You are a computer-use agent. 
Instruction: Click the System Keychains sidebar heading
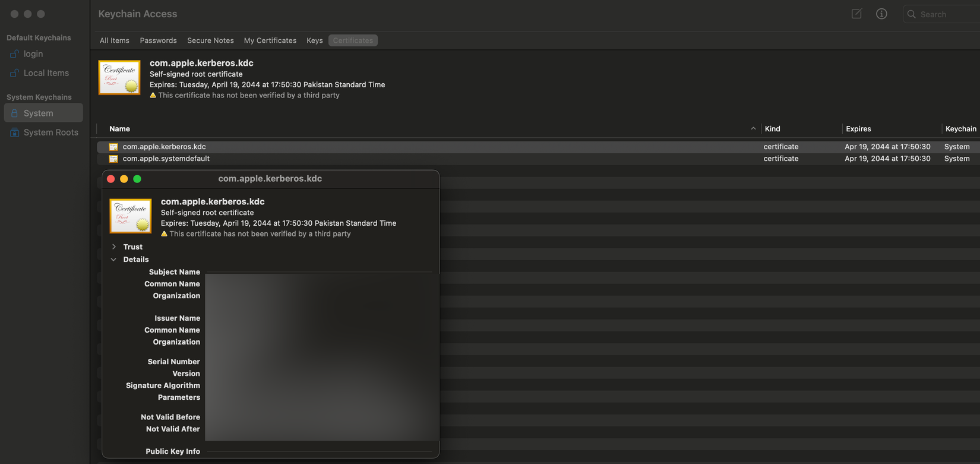click(39, 97)
